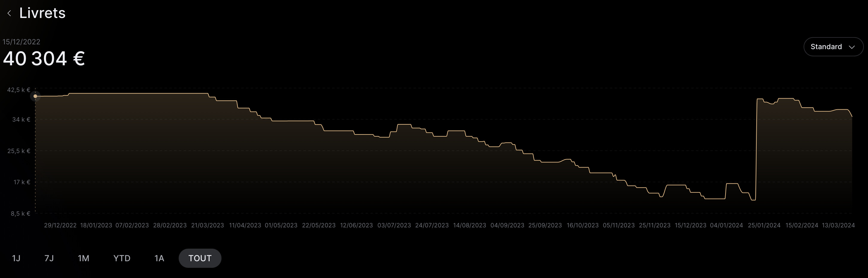This screenshot has width=868, height=278.
Task: Click the 11/04/2023 date label
Action: (x=245, y=225)
